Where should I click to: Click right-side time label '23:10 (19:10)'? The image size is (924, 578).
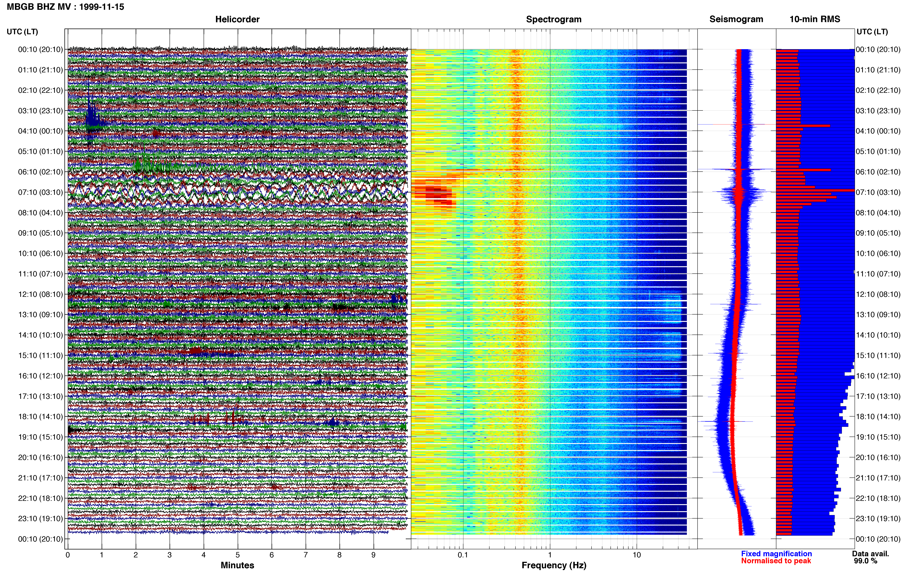pyautogui.click(x=878, y=518)
